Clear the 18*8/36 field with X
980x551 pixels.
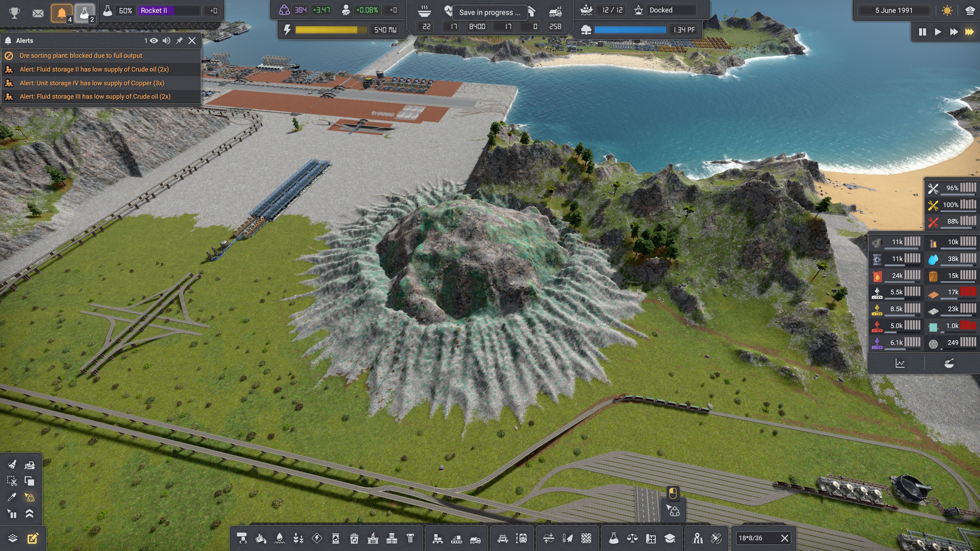[785, 538]
